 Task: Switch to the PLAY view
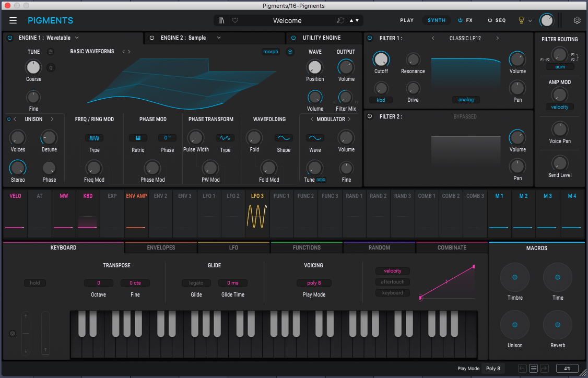tap(407, 20)
